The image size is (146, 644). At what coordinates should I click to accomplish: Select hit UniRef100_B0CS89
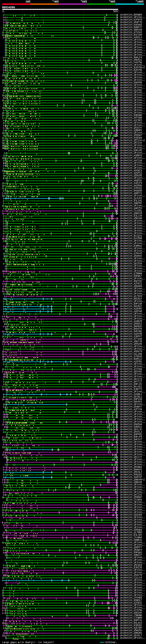[x=131, y=35]
